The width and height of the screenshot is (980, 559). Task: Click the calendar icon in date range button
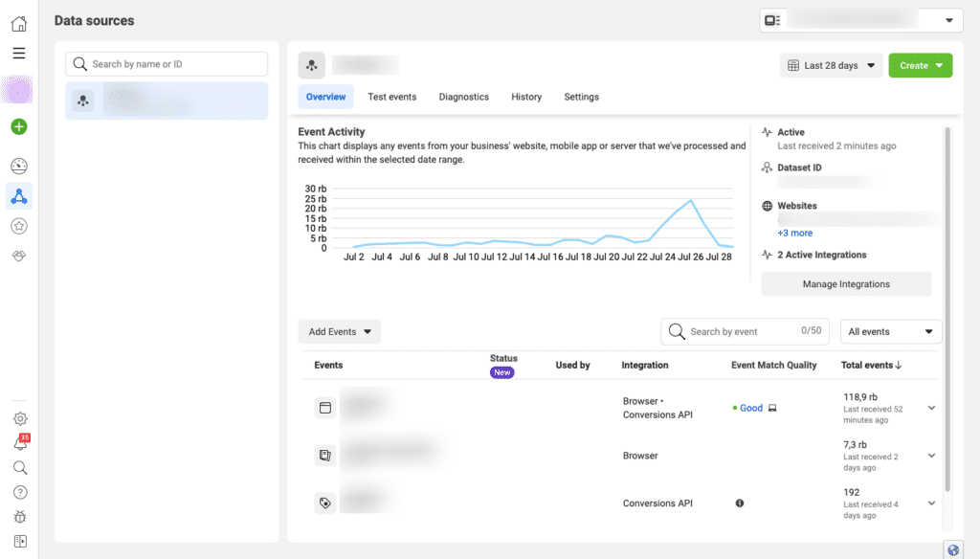tap(793, 66)
